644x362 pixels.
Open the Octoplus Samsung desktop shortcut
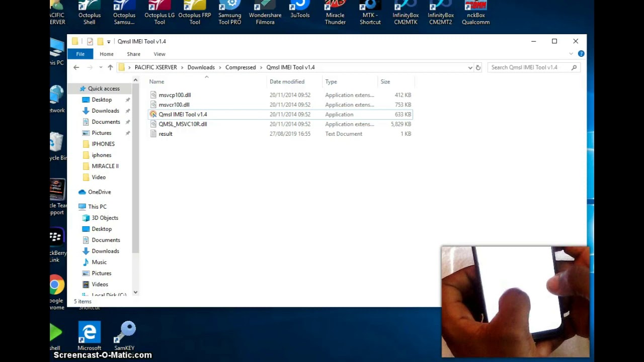click(124, 13)
